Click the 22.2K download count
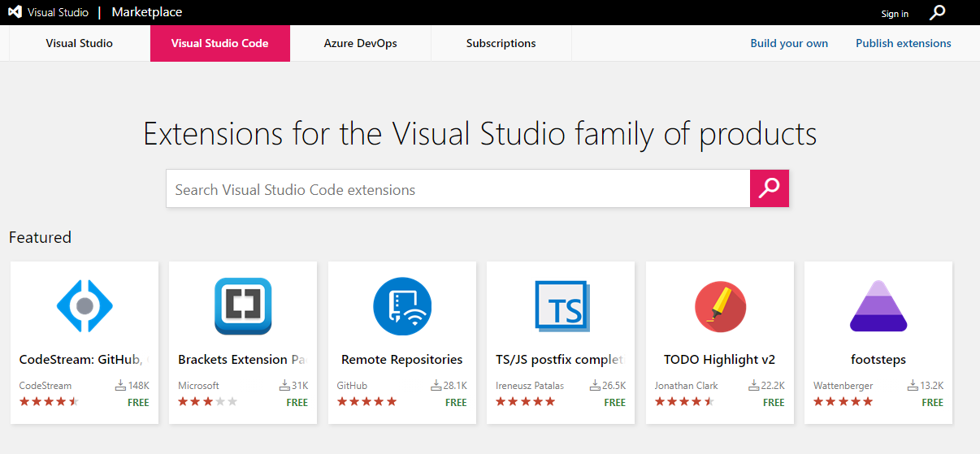The height and width of the screenshot is (454, 980). tap(773, 386)
